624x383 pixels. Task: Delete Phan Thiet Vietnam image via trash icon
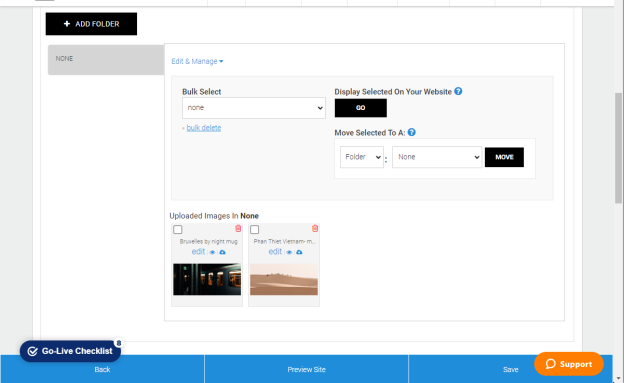pos(315,228)
